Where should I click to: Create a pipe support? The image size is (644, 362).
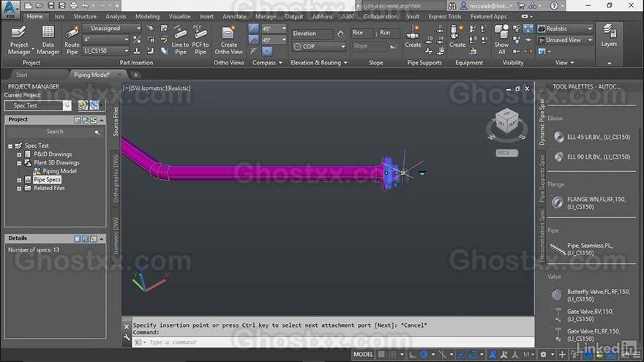tap(413, 36)
